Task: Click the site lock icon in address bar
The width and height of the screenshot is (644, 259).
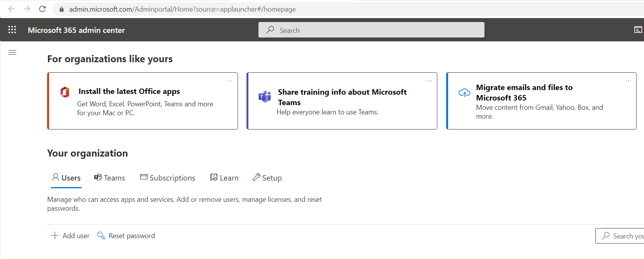Action: click(x=61, y=9)
